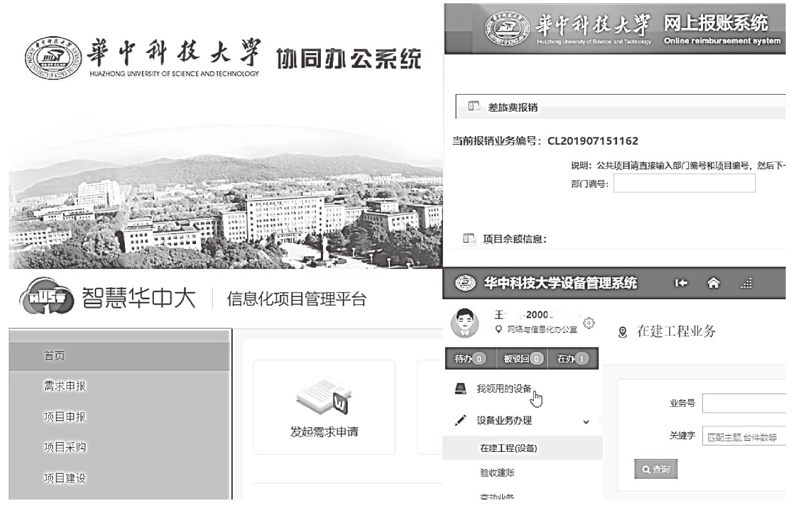Click the 在建工程业务 heading
The height and width of the screenshot is (511, 812).
point(676,331)
